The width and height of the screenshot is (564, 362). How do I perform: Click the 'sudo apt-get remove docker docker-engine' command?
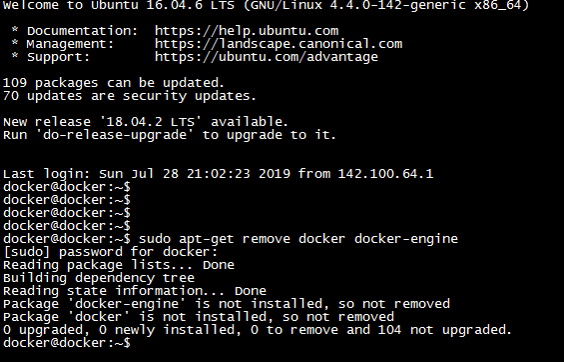[x=299, y=239]
